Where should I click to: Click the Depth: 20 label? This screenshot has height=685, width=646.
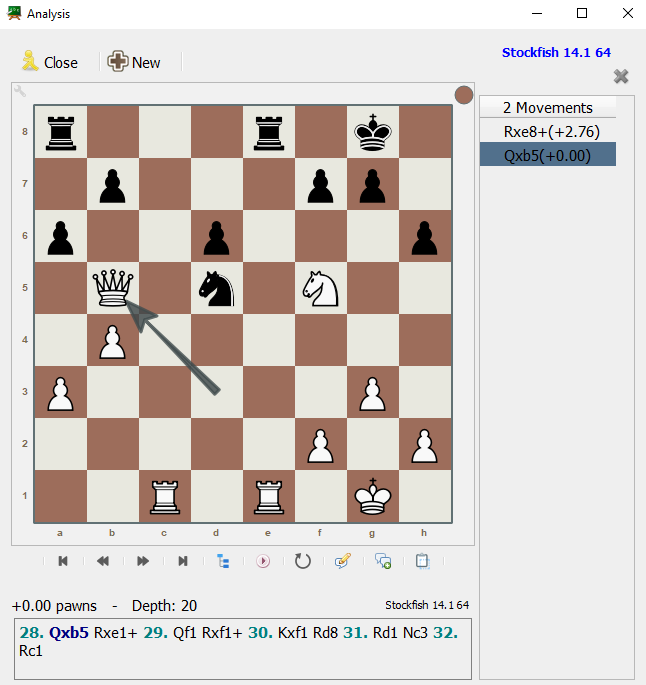[164, 606]
